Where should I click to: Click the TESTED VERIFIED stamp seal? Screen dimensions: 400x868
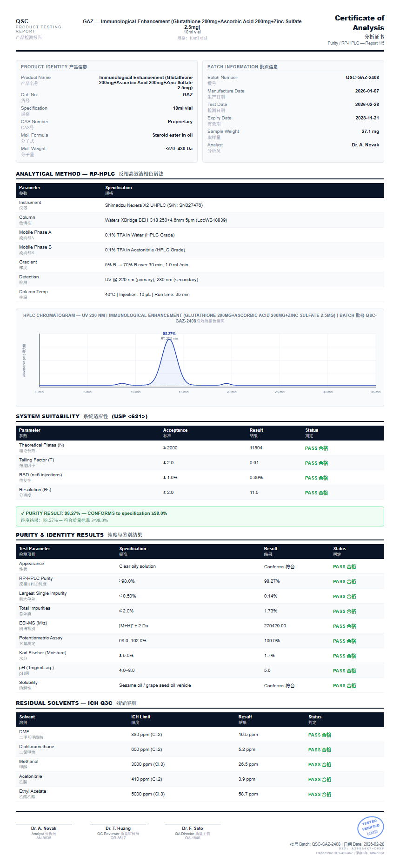coord(371,828)
